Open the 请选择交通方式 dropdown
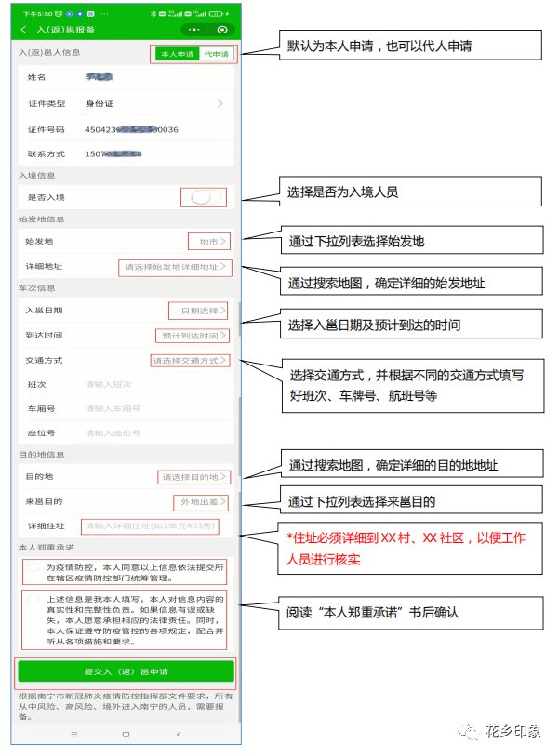This screenshot has width=559, height=756. click(190, 361)
